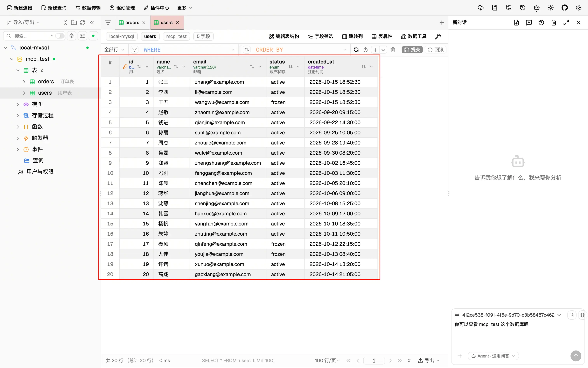Click the refresh data icon next to ORDER BY
Viewport: 588px width, 368px height.
click(356, 50)
